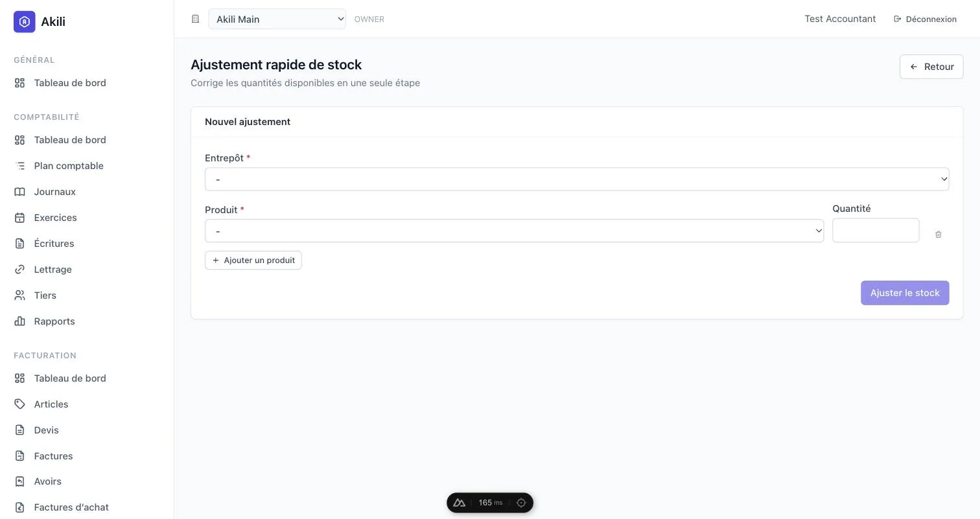Click the Articles tag icon
Viewport: 980px width, 519px height.
[x=20, y=404]
